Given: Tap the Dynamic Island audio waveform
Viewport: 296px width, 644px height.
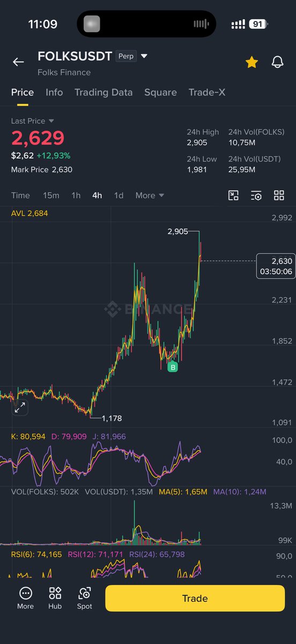Looking at the screenshot, I should (x=201, y=24).
